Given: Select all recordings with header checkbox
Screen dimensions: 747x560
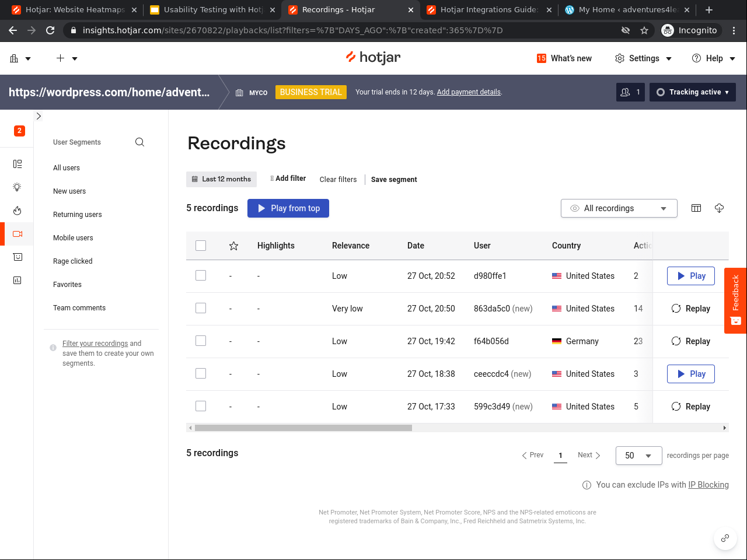Looking at the screenshot, I should (x=201, y=246).
